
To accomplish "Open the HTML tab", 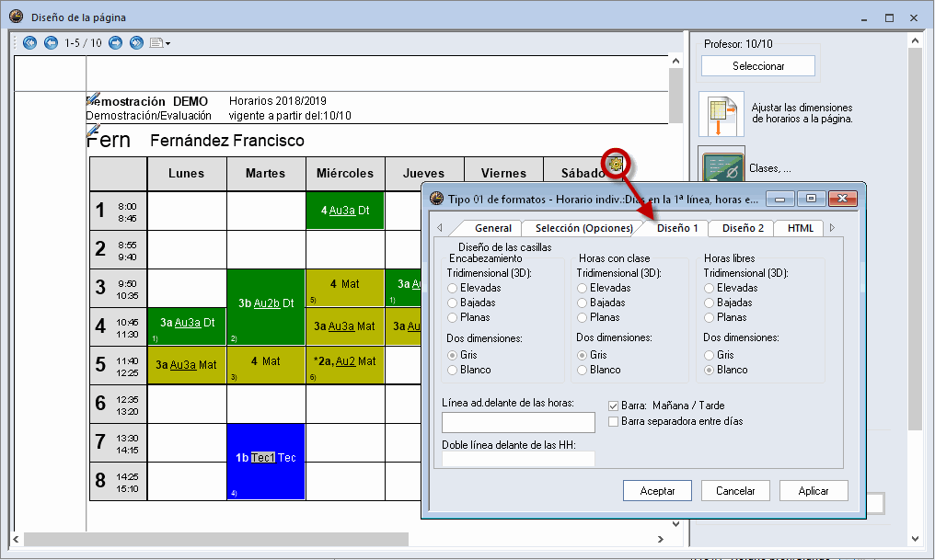I will point(801,228).
